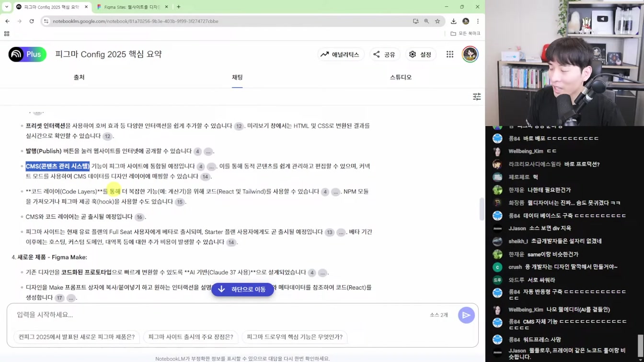The width and height of the screenshot is (644, 362).
Task: Open the 설정 settings button
Action: (420, 55)
